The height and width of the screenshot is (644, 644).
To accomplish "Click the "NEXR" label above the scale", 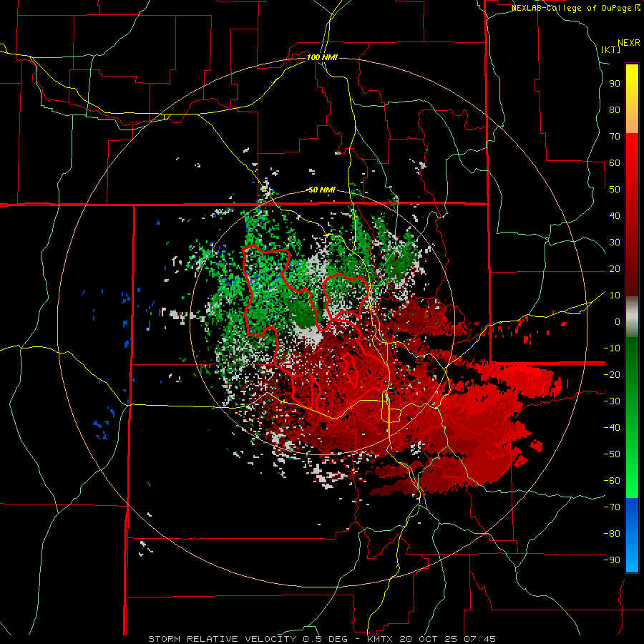I will (x=628, y=43).
